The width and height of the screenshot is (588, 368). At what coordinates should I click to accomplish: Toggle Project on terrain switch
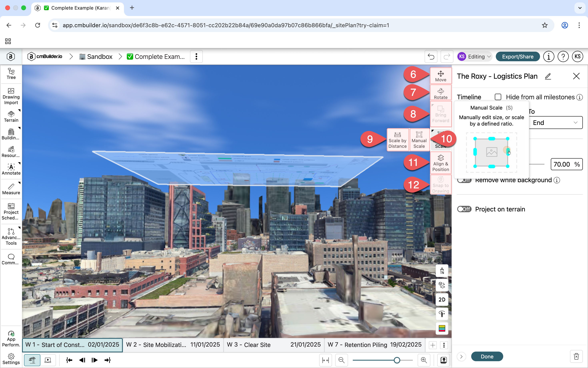464,209
